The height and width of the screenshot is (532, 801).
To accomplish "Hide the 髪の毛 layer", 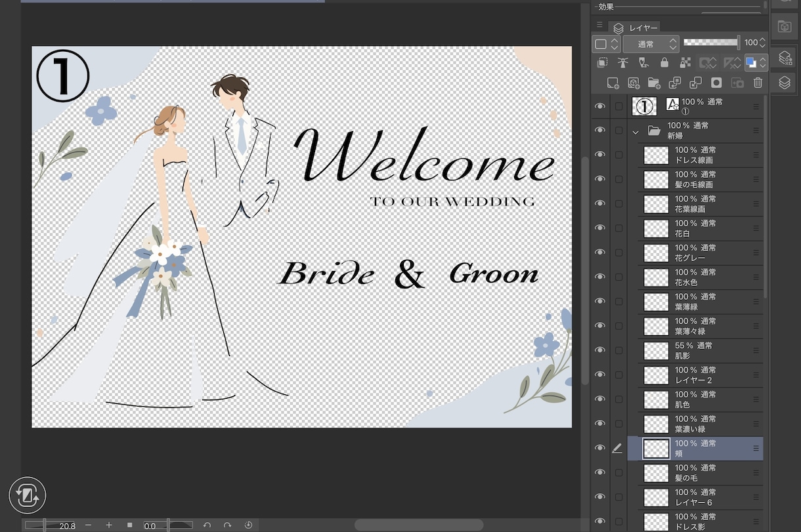I will tap(599, 472).
